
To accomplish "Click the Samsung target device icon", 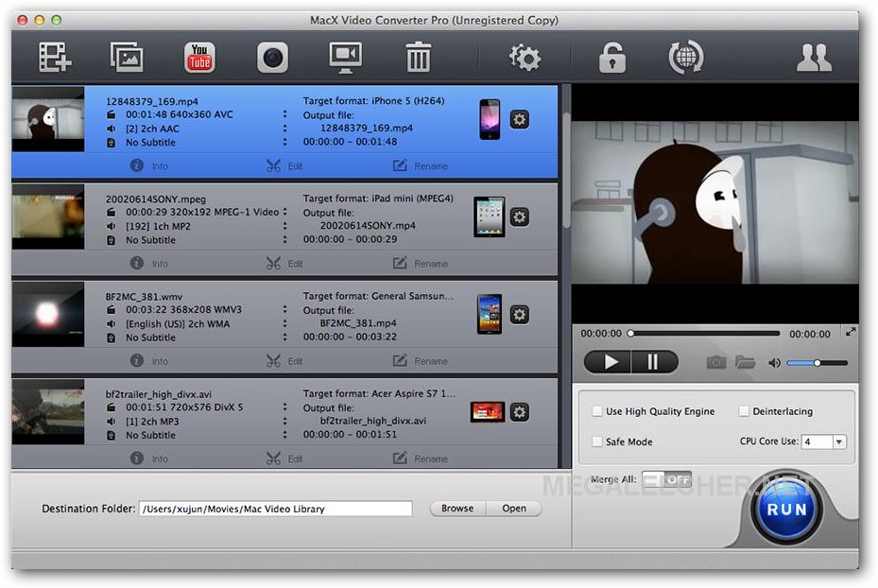I will click(x=490, y=314).
